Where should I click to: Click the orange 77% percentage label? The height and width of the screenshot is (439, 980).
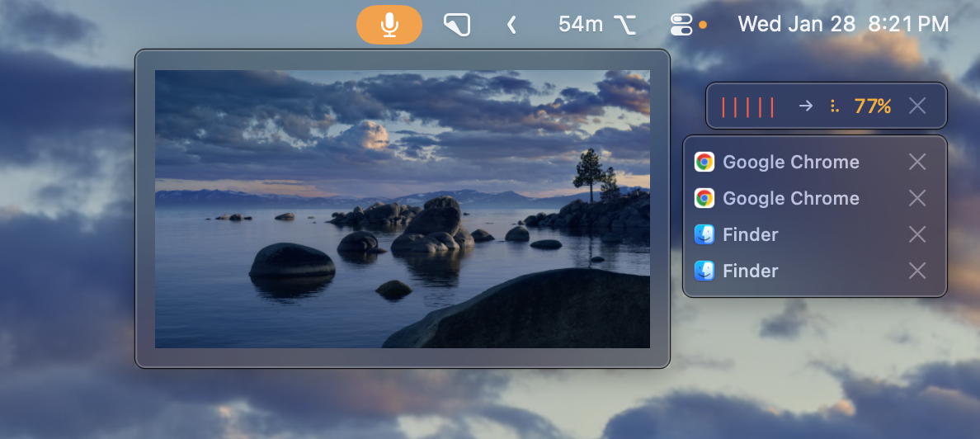click(872, 106)
